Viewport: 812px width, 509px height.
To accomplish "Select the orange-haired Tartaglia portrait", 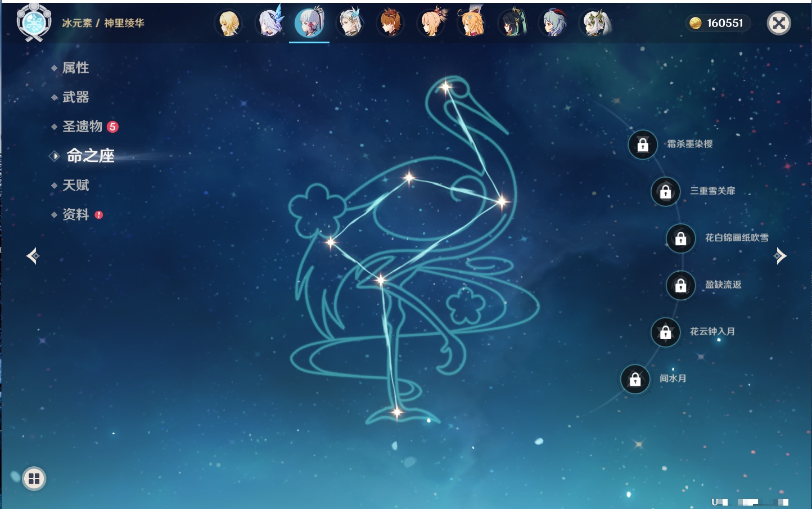I will click(x=390, y=24).
